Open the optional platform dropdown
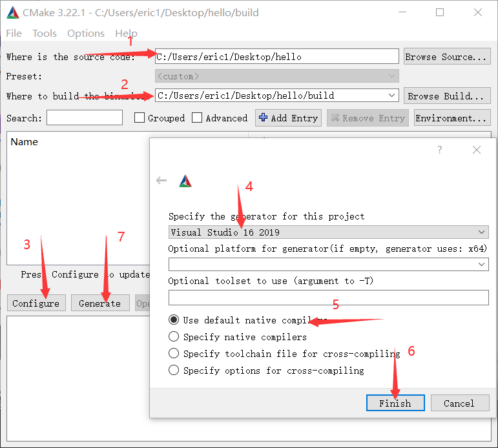Image resolution: width=498 pixels, height=448 pixels. [328, 264]
